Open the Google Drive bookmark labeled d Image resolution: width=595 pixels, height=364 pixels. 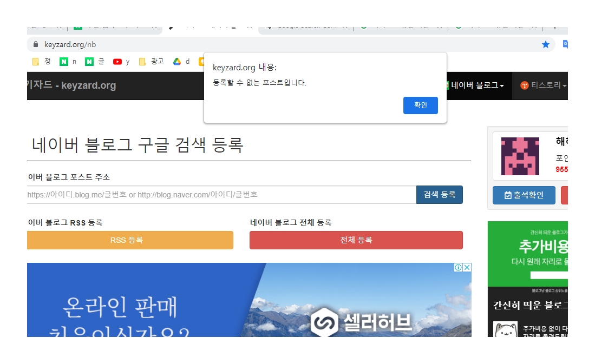click(181, 62)
